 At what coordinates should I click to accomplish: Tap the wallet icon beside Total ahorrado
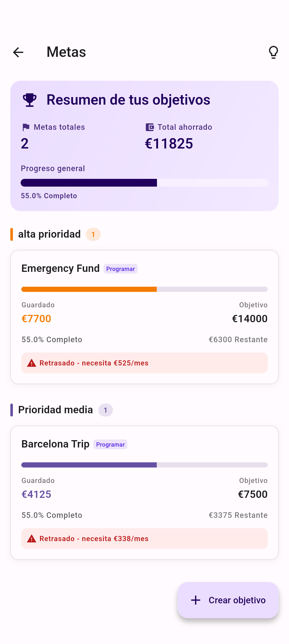point(150,127)
